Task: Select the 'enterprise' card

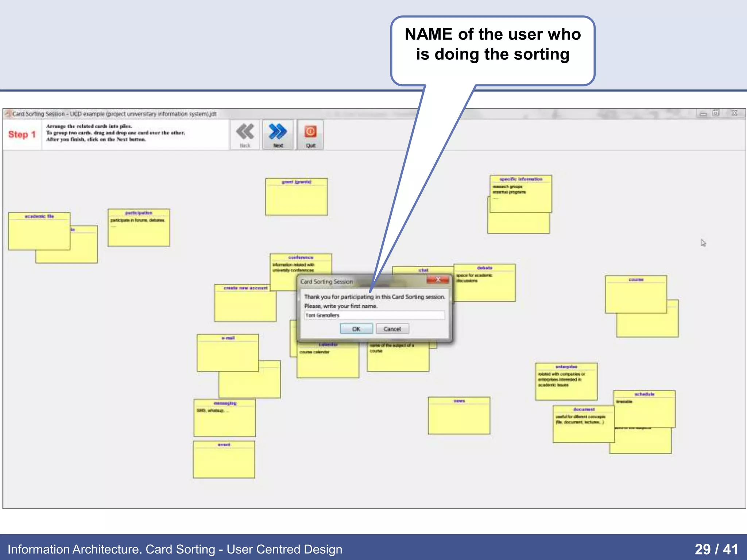Action: 566,381
